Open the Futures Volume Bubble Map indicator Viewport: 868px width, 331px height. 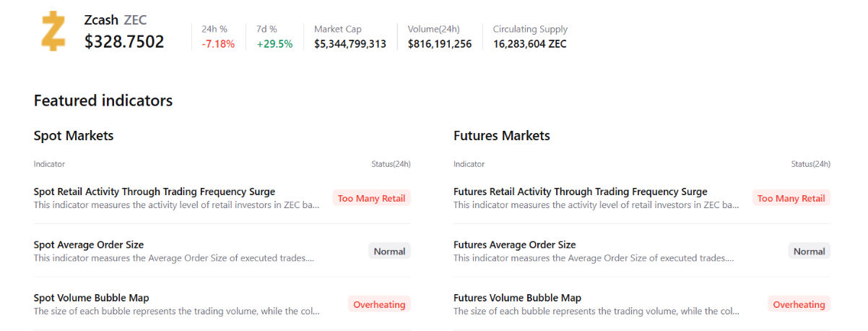click(x=517, y=298)
